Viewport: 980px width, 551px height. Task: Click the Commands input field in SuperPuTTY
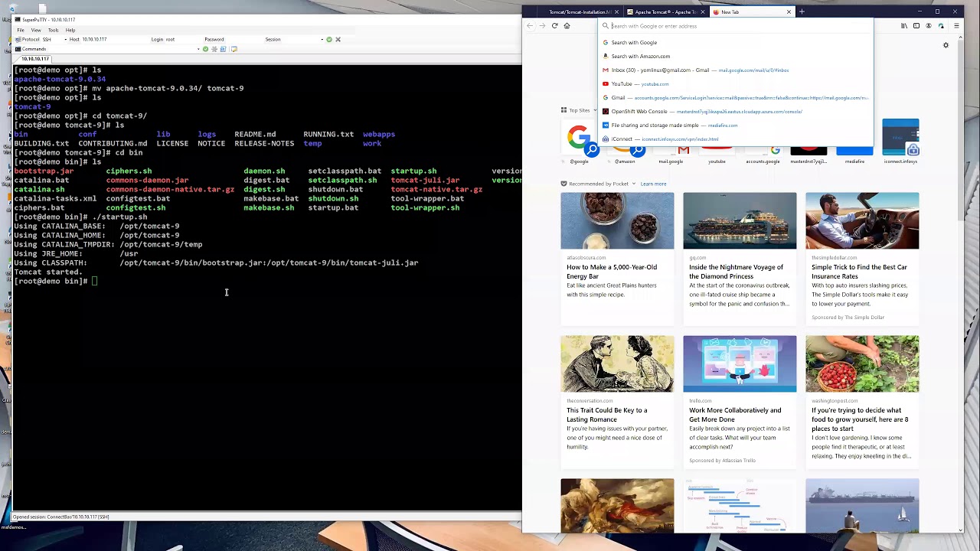click(121, 49)
